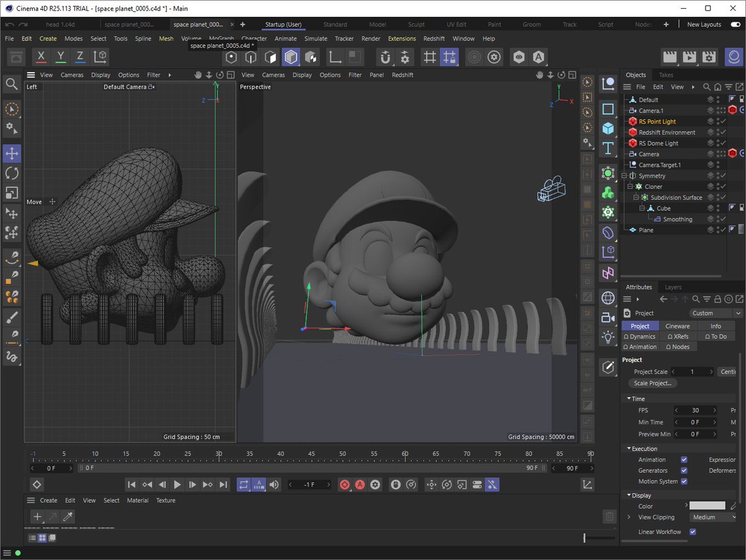
Task: Collapse the Symmetry object tree
Action: (625, 176)
